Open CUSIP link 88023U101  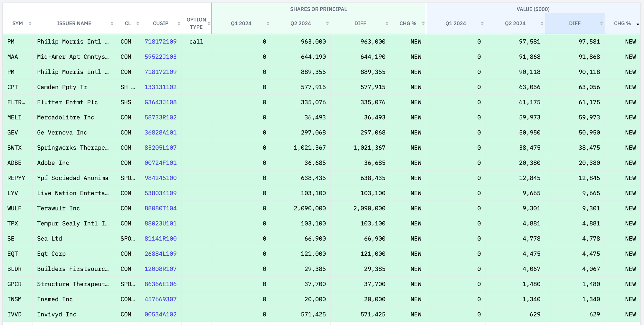160,223
